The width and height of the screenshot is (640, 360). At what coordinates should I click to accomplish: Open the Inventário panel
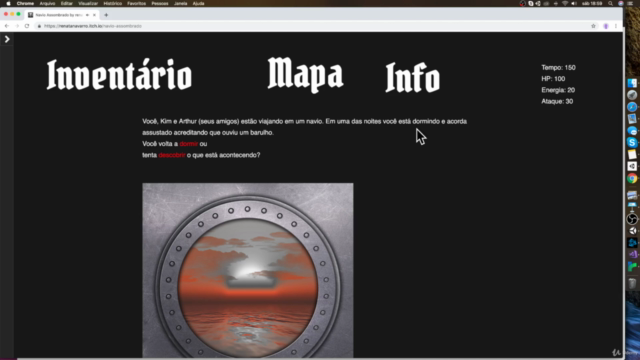pyautogui.click(x=119, y=75)
